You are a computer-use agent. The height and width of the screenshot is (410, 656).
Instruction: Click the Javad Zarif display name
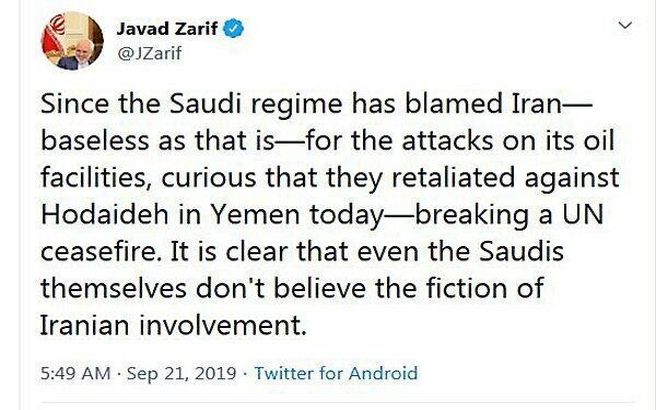click(167, 28)
